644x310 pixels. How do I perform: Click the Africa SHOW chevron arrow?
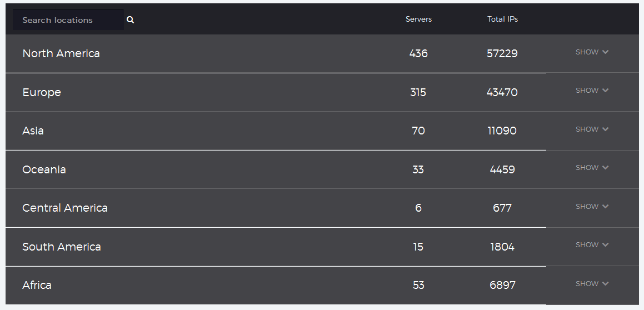tap(605, 283)
